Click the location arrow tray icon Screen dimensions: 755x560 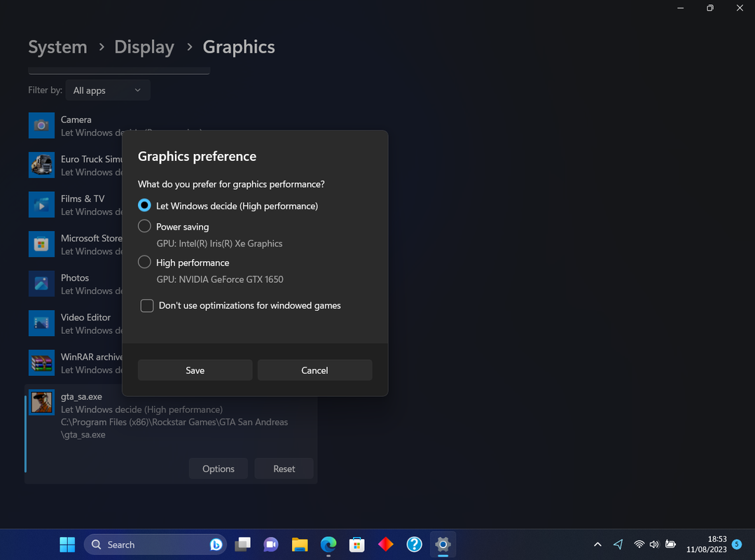point(618,545)
